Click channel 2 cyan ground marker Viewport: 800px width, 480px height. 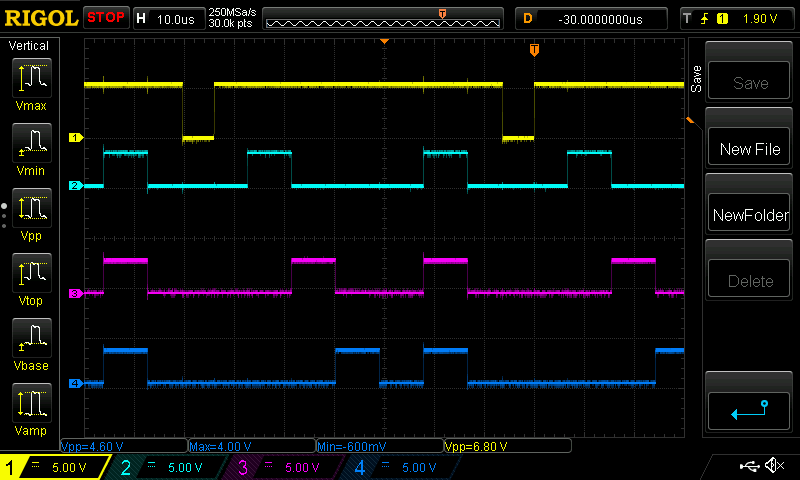click(x=76, y=186)
